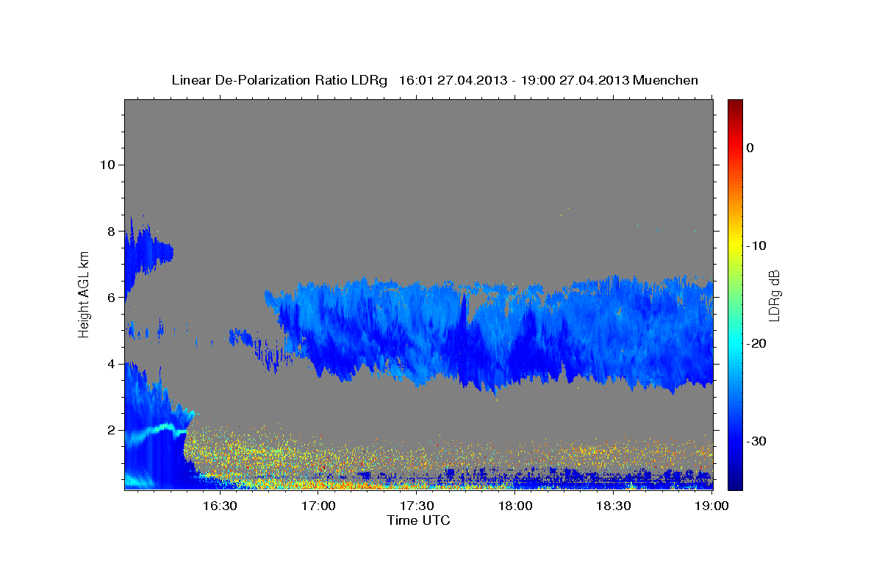Click the colorbar value '-20'
Viewport: 882px width, 588px height.
pos(756,343)
